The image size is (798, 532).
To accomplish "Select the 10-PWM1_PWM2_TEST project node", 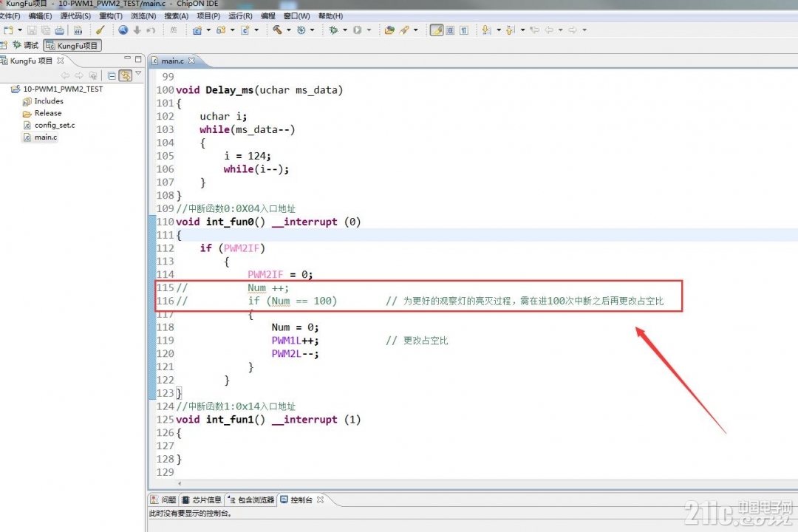I will point(57,89).
